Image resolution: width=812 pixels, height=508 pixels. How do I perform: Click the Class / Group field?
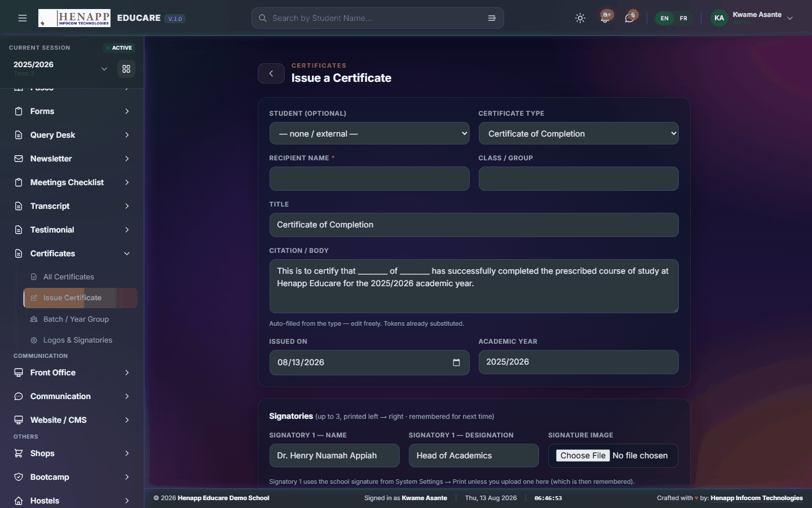click(x=579, y=178)
